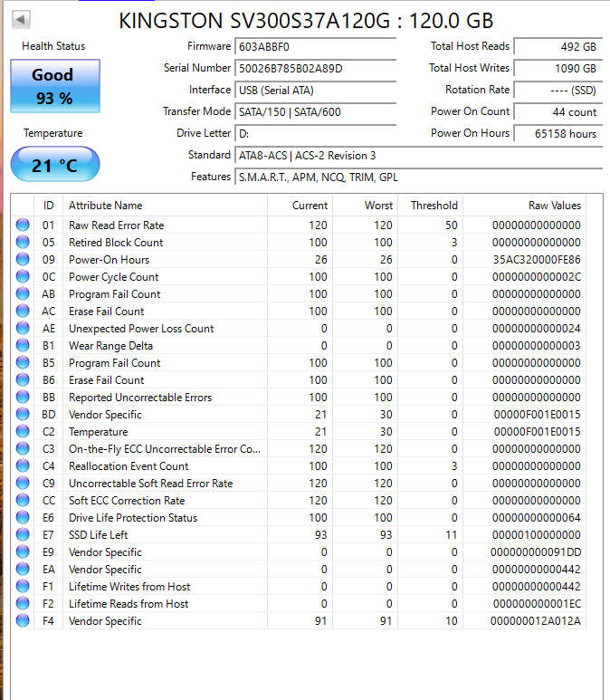Select raw value 0000000000002C
The image size is (610, 700).
click(x=537, y=277)
